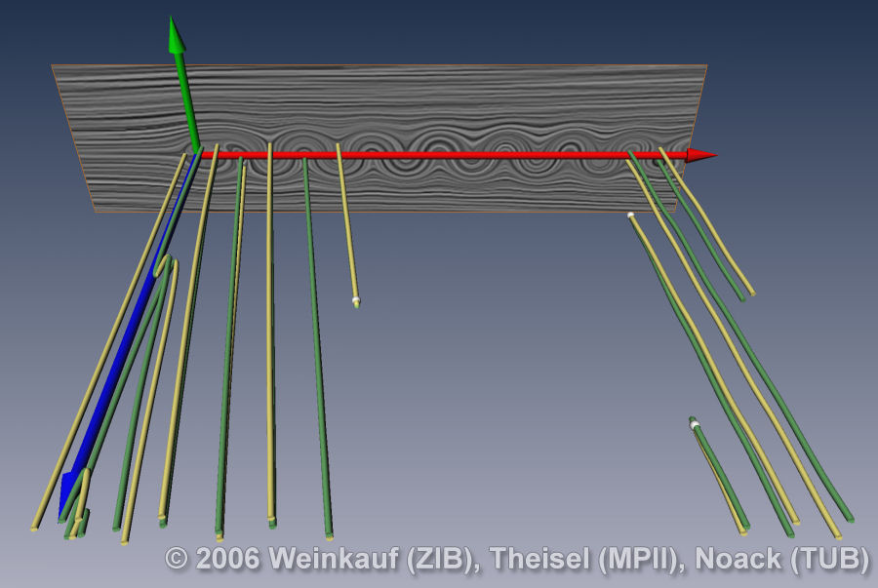Image resolution: width=878 pixels, height=588 pixels.
Task: Click the white sphere on the lower right short line
Action: (694, 424)
